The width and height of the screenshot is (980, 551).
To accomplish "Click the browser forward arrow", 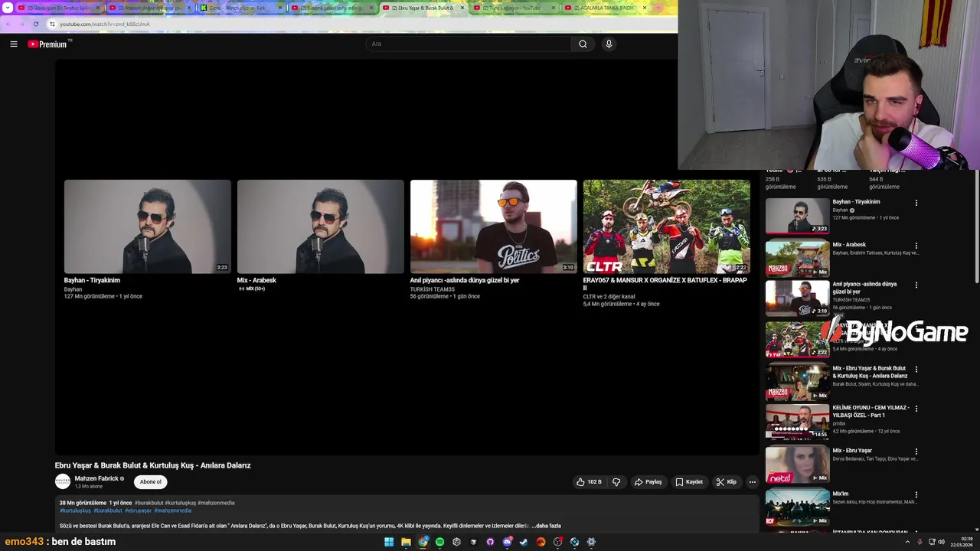I will point(21,24).
